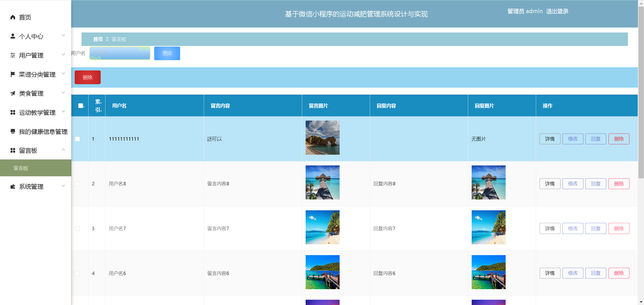Expand the 系统管理 chevron
The height and width of the screenshot is (305, 644).
pos(63,186)
